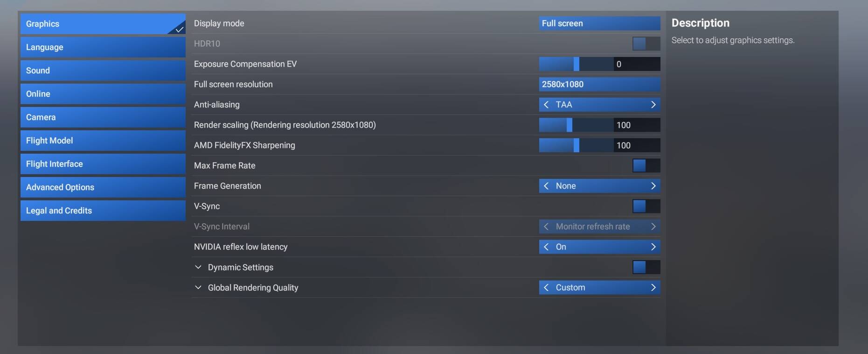Adjust the Exposure Compensation EV slider

tap(576, 64)
